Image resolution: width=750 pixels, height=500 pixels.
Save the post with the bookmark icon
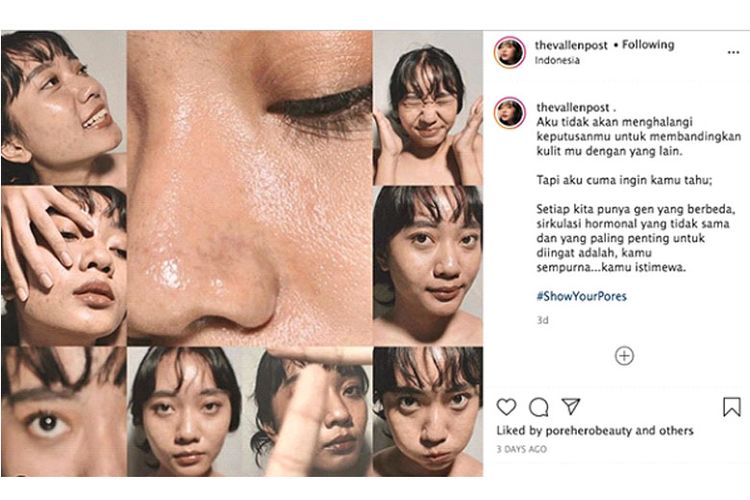pyautogui.click(x=732, y=407)
